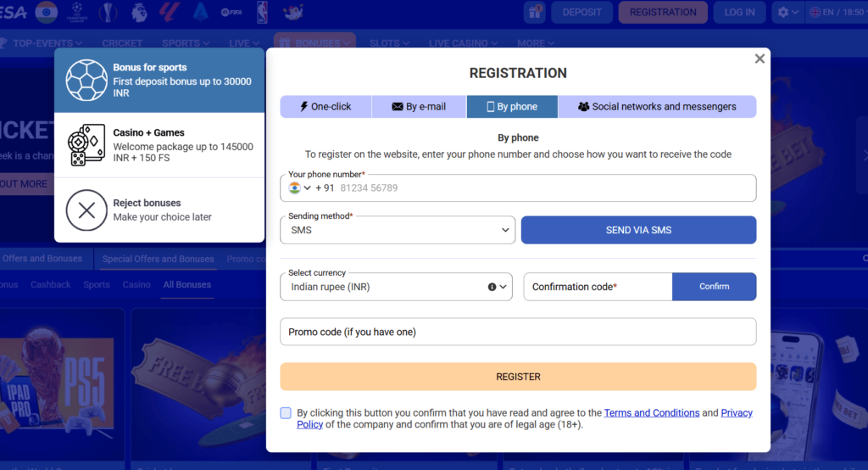
Task: Expand the SLOTS menu
Action: (390, 43)
